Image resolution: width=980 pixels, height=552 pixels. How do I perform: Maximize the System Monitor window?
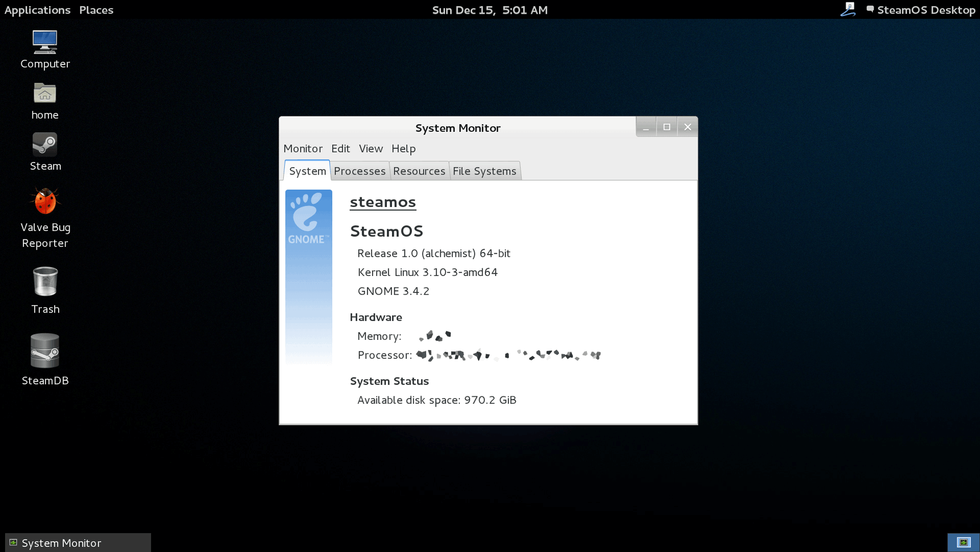pos(667,127)
